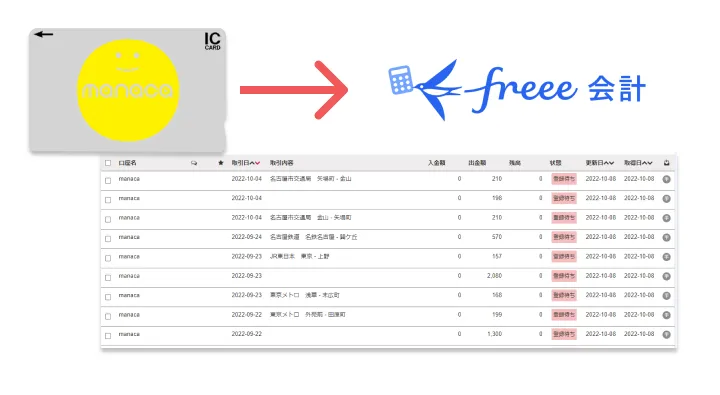Click 登録待ち badge on the 1,300 yen row
This screenshot has width=720, height=395.
564,334
